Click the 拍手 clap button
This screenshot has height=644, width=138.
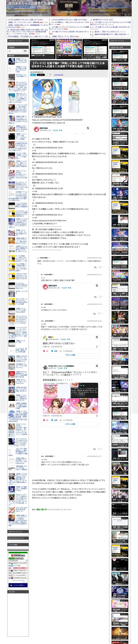click(x=50, y=75)
